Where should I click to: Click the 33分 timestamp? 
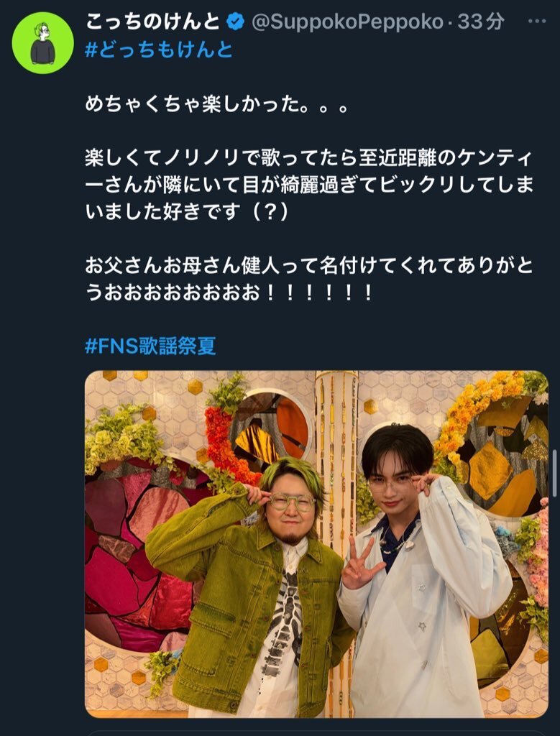[481, 22]
